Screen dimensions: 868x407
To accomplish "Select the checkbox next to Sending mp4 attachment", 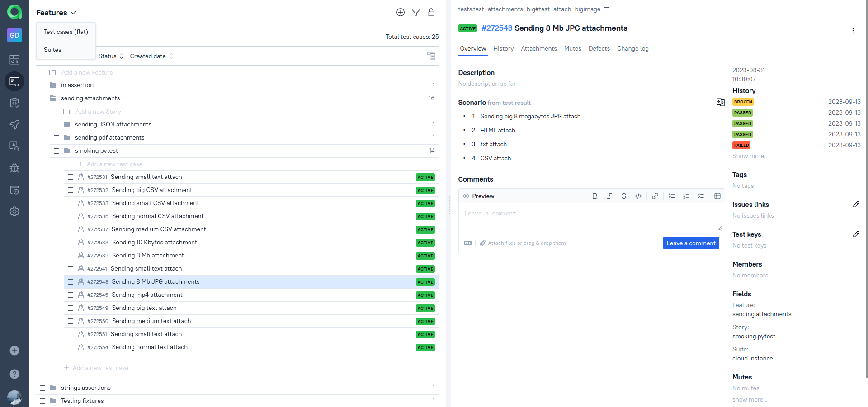I will pos(71,295).
